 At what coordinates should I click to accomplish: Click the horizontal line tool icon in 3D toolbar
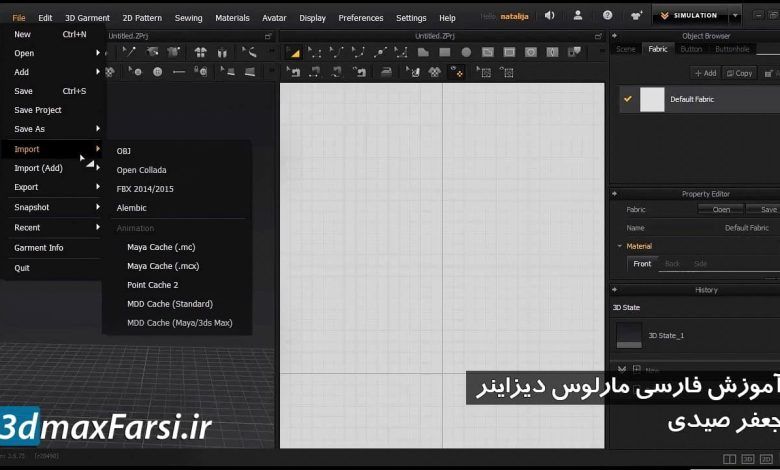(179, 72)
